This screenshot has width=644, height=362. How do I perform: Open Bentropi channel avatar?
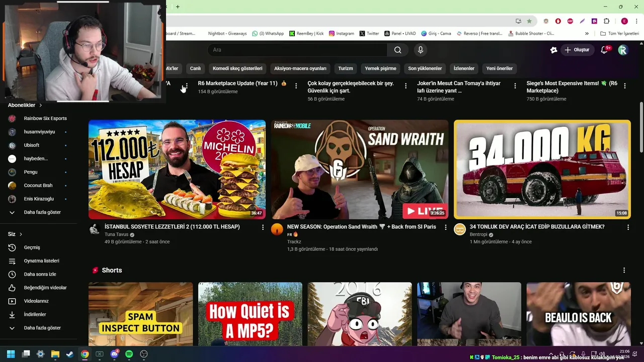click(x=460, y=229)
